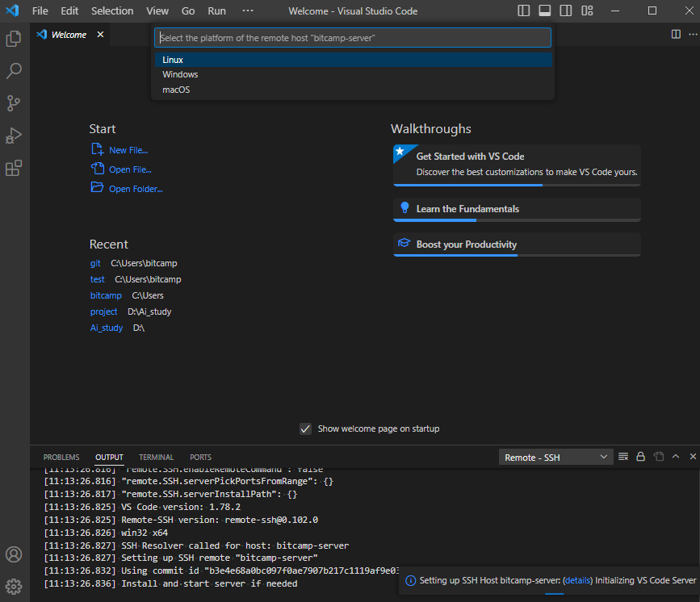Toggle output auto-scroll lock icon
Screen dimensions: 700x602
(640, 457)
